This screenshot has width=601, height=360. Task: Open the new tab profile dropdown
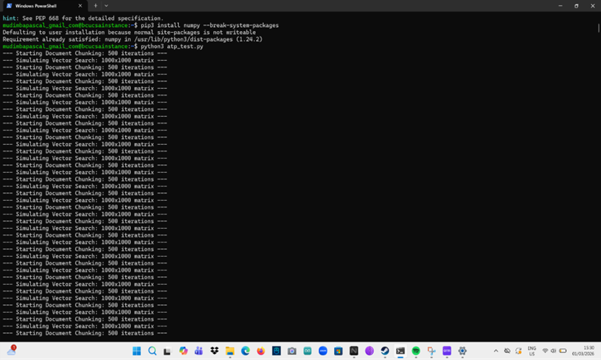(106, 6)
